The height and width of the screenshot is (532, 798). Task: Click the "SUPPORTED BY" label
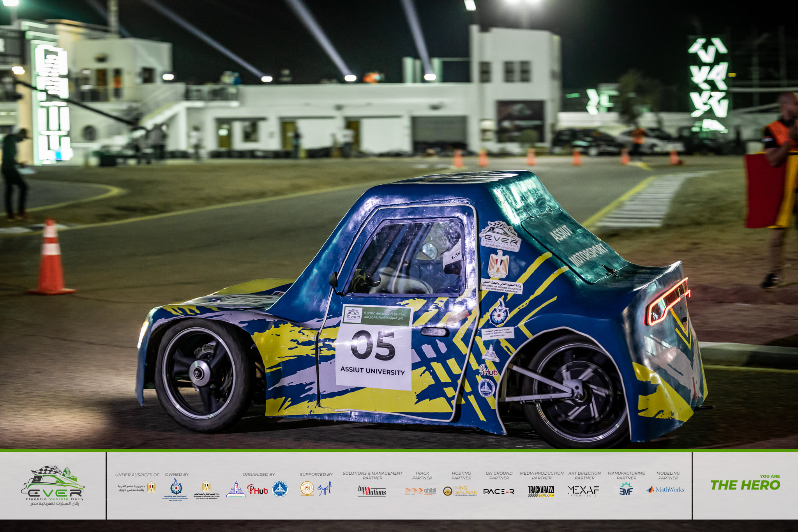click(x=316, y=475)
